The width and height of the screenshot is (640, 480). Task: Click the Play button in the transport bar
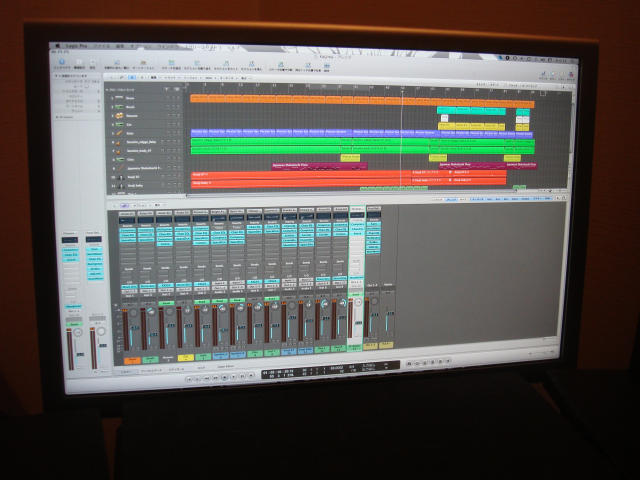click(x=233, y=377)
